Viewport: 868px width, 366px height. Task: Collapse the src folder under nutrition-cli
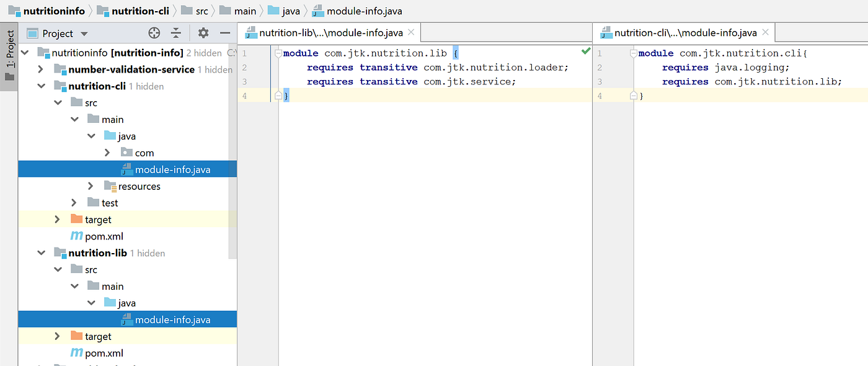57,102
